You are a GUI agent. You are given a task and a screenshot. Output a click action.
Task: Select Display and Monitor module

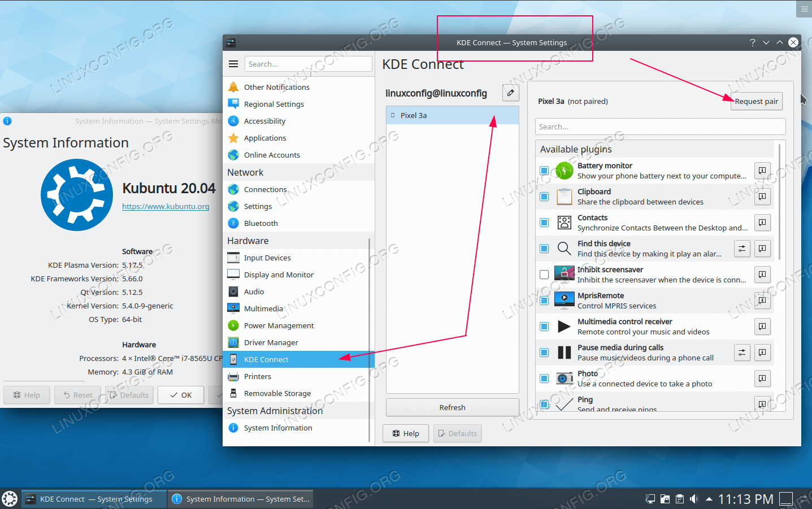point(296,275)
